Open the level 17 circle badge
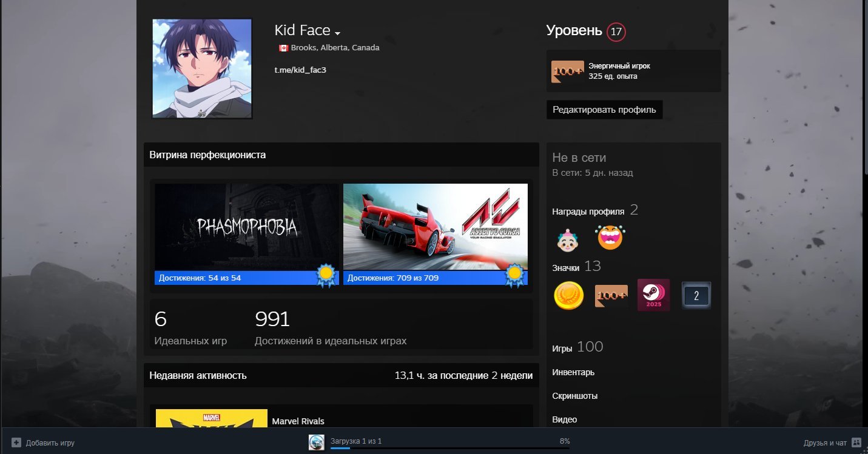This screenshot has width=868, height=454. click(616, 32)
